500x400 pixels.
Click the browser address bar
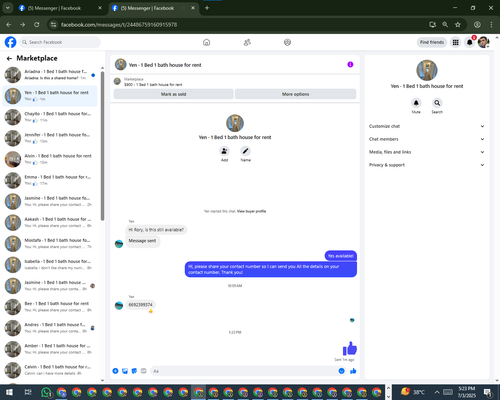pyautogui.click(x=233, y=25)
